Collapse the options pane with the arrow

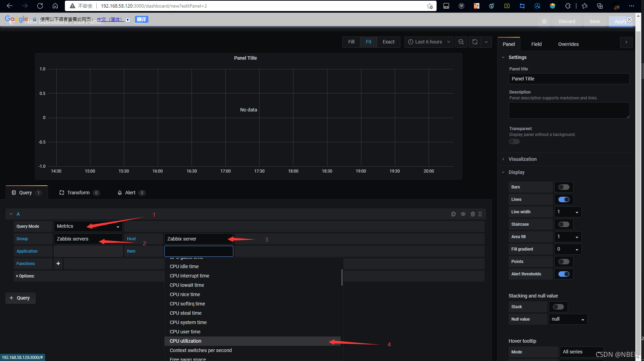tap(626, 42)
